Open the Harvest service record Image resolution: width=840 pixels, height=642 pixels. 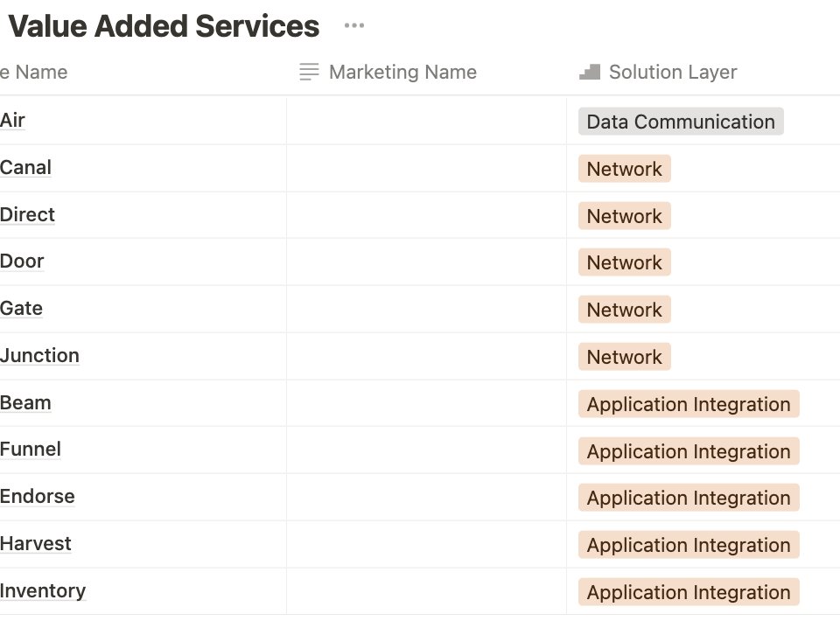click(x=36, y=543)
